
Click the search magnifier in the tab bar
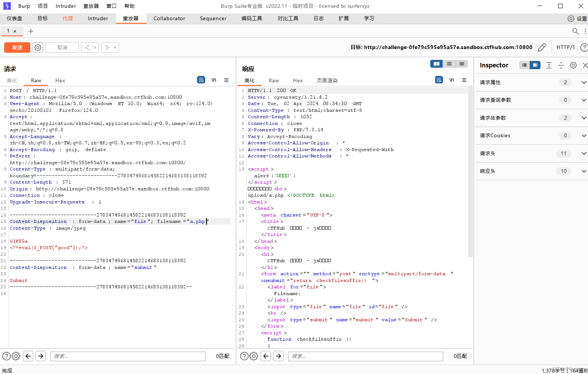coord(576,31)
